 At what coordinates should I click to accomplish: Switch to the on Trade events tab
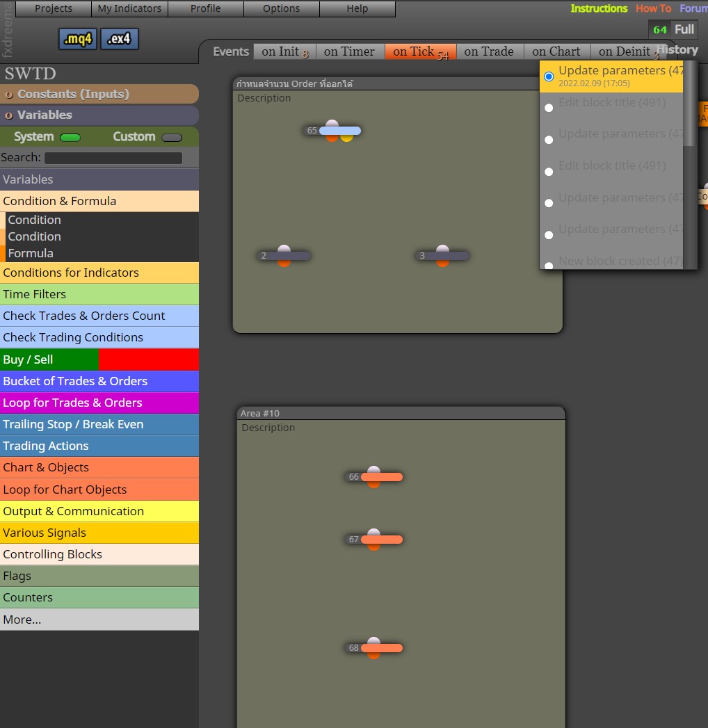click(489, 51)
